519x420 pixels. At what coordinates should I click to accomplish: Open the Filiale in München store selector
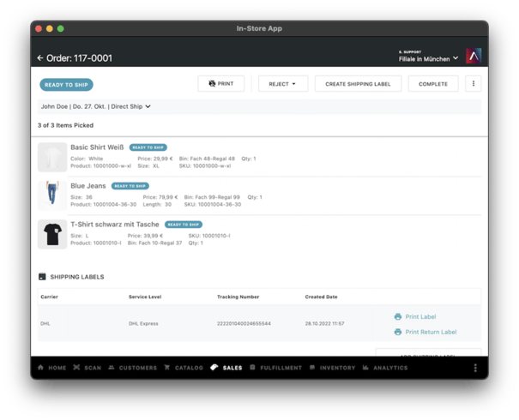click(428, 59)
